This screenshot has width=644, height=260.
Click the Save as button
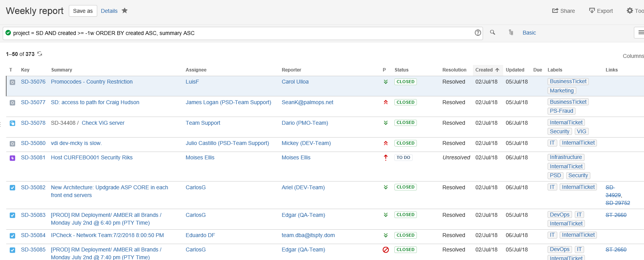[x=83, y=11]
